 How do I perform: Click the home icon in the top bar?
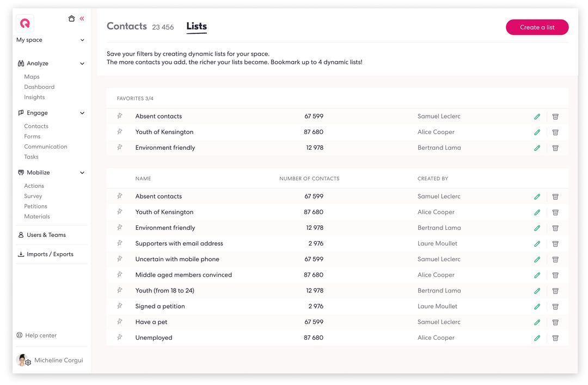(x=69, y=17)
